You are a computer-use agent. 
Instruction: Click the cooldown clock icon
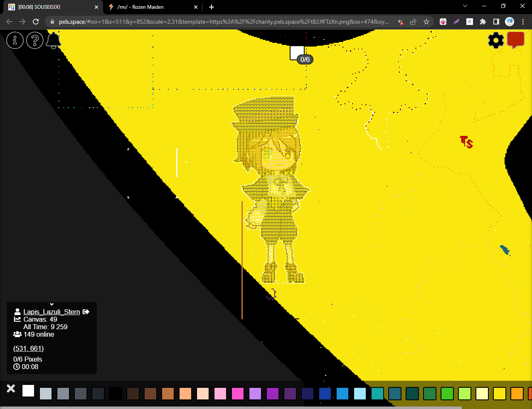tap(17, 367)
